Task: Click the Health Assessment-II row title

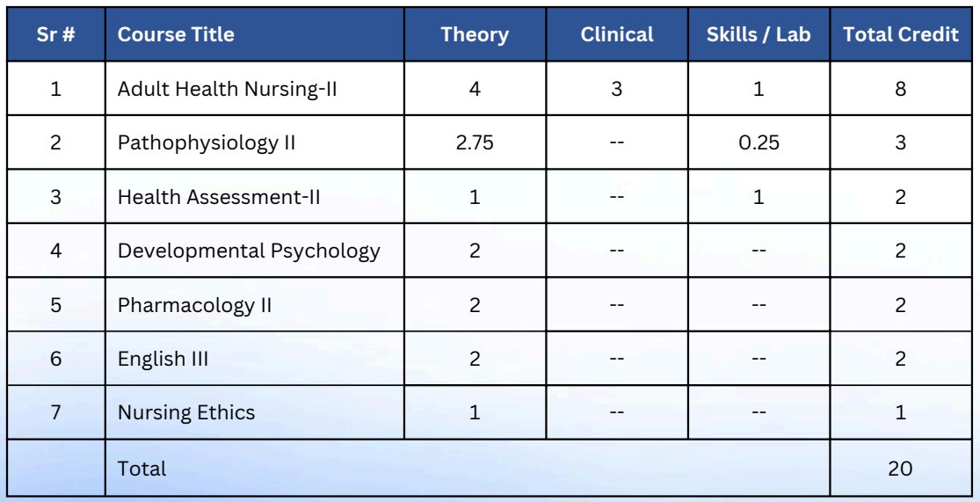Action: (x=219, y=198)
